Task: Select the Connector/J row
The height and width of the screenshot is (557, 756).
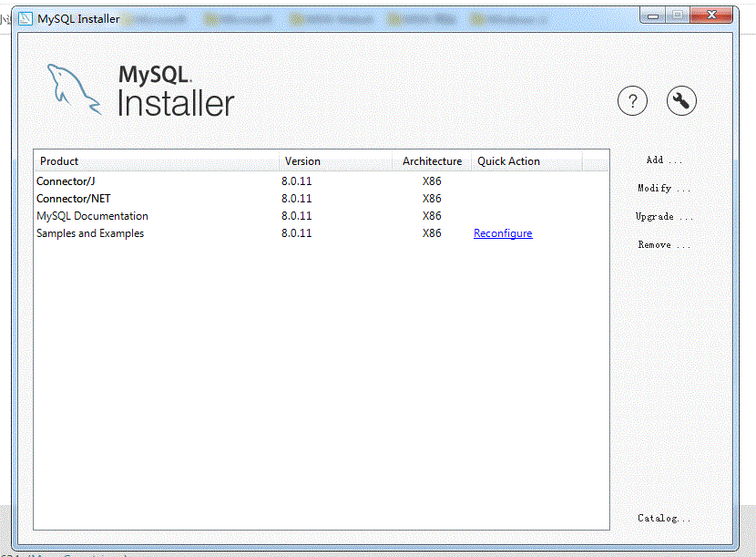Action: [322, 181]
